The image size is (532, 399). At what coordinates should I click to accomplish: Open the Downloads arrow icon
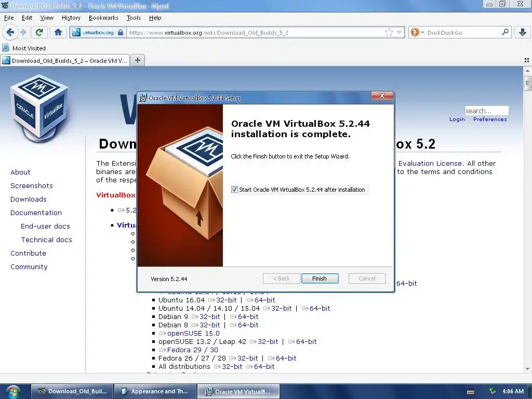pyautogui.click(x=523, y=32)
